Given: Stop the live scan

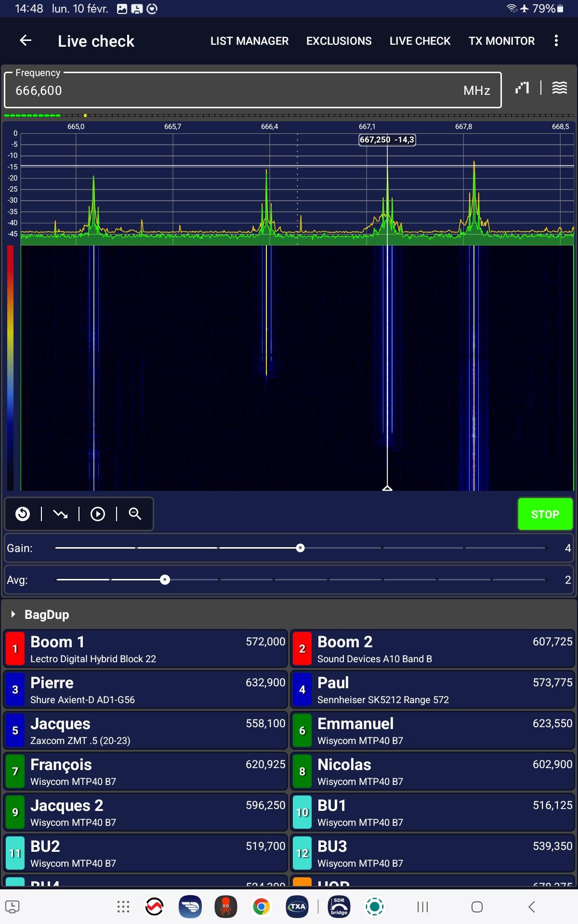Looking at the screenshot, I should [545, 514].
